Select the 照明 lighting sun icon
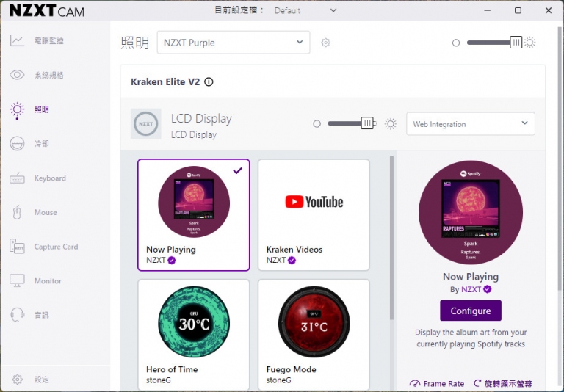564x392 pixels. (x=17, y=110)
